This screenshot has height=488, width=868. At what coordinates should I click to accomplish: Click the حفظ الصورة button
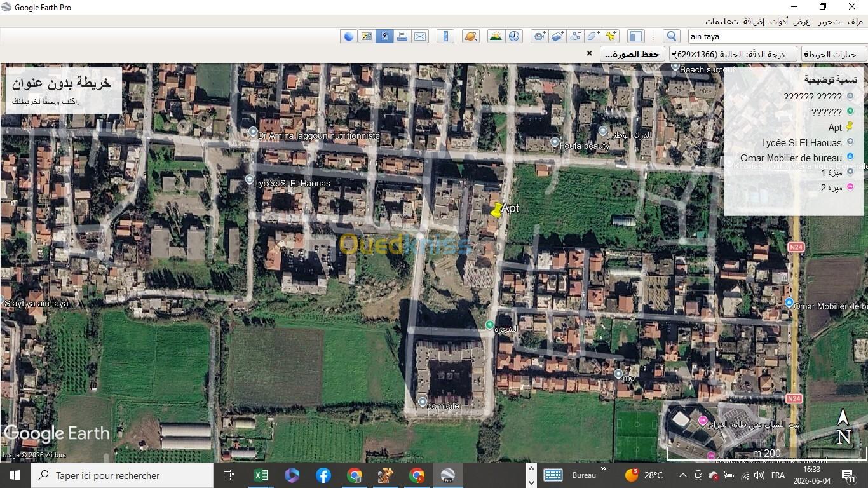click(632, 54)
